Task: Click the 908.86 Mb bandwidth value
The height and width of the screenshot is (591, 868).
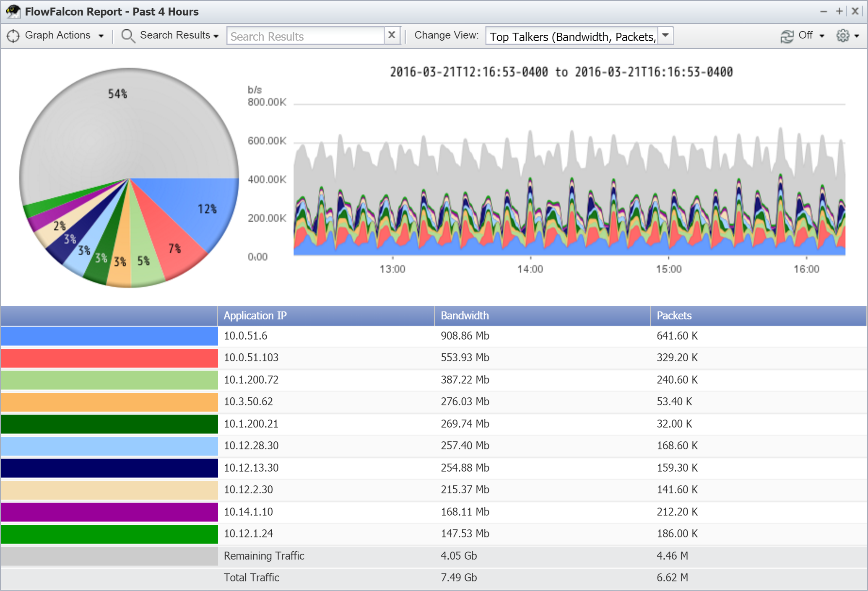Action: 465,336
